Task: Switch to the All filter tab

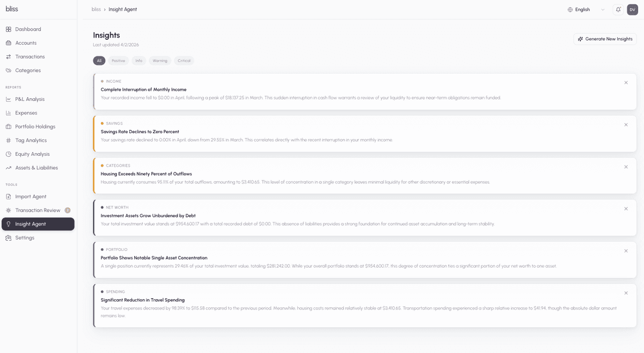Action: [x=99, y=60]
